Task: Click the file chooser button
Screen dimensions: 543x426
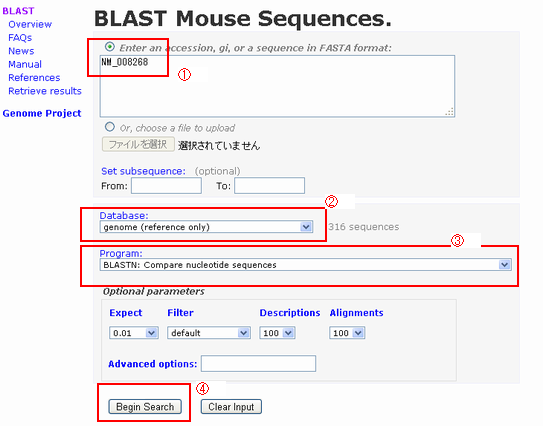Action: click(x=138, y=144)
